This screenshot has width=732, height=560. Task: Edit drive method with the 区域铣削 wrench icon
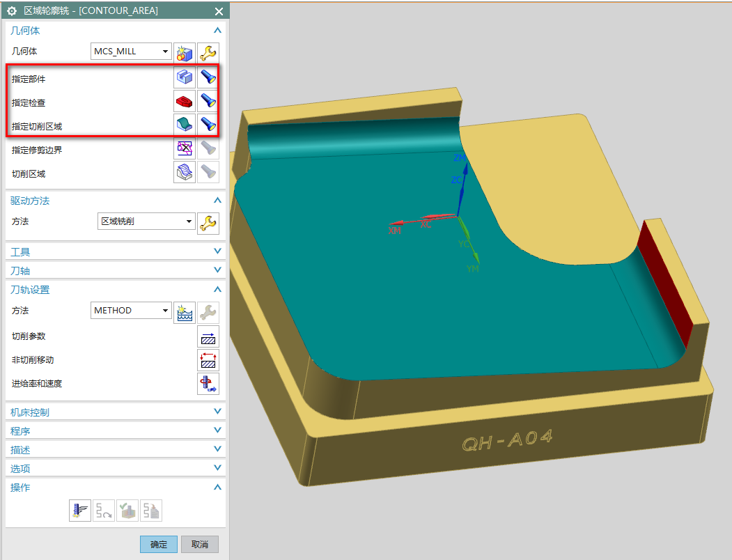point(208,222)
